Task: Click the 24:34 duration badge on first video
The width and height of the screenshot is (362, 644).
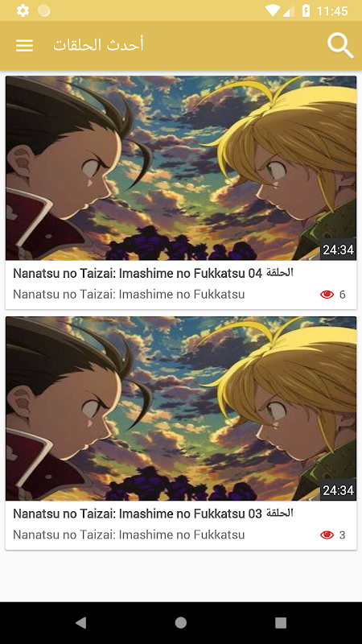Action: tap(338, 250)
